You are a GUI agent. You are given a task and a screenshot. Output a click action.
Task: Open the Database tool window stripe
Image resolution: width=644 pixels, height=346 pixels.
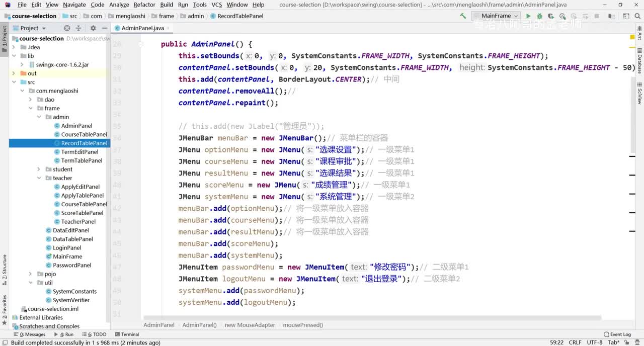pyautogui.click(x=640, y=61)
